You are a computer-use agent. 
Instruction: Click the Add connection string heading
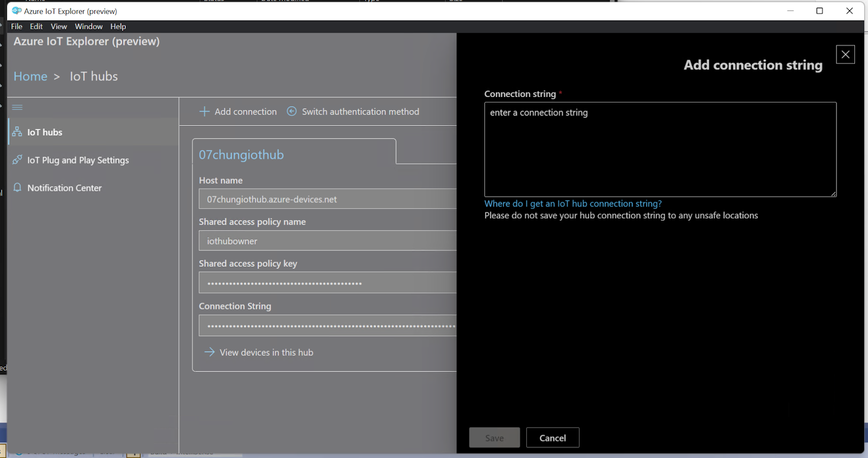click(753, 65)
